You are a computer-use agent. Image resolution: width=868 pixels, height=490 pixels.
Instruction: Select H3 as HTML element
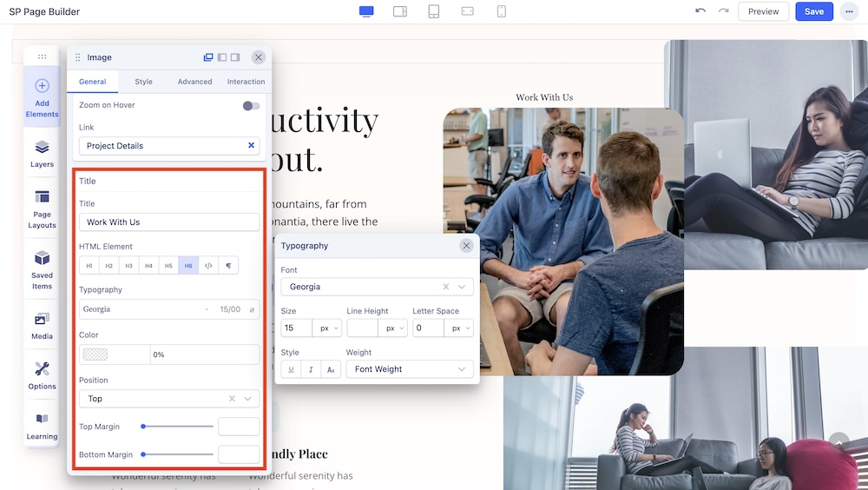[x=128, y=266]
